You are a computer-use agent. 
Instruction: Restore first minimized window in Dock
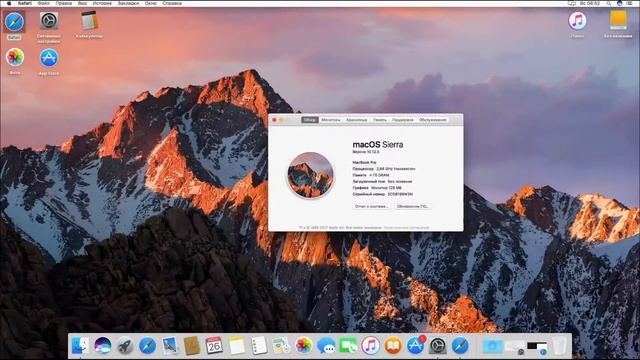515,346
